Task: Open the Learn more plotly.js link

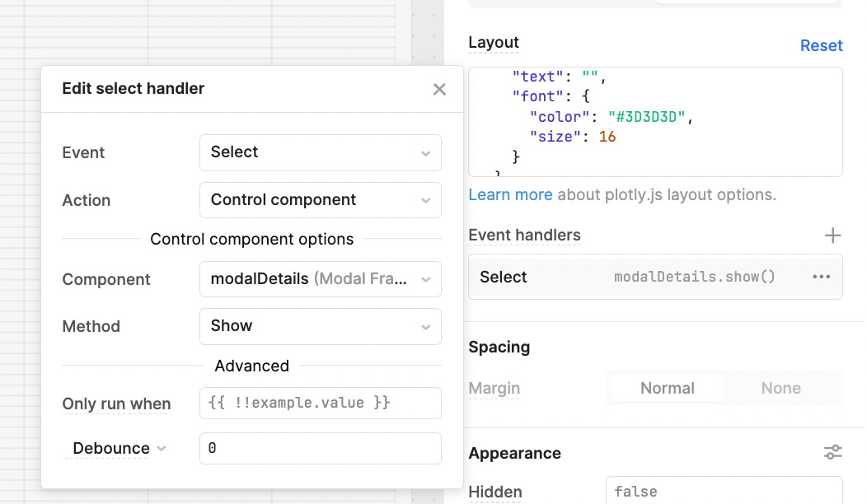Action: (x=510, y=194)
